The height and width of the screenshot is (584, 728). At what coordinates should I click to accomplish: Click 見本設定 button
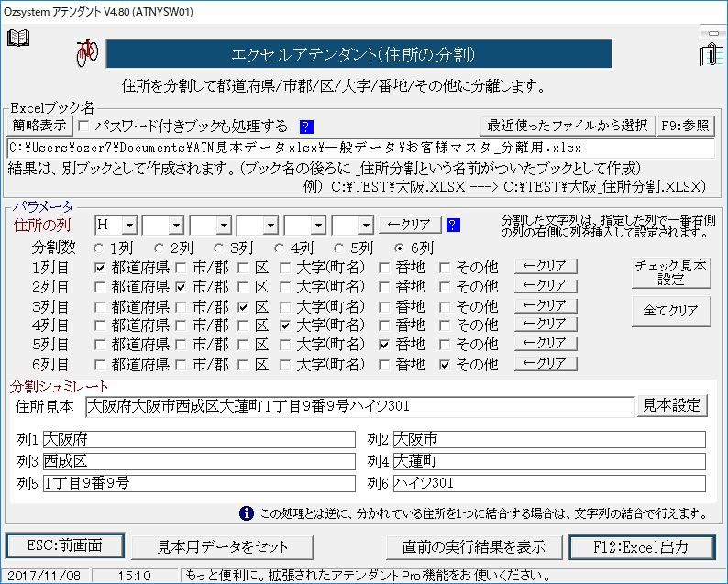coord(672,406)
